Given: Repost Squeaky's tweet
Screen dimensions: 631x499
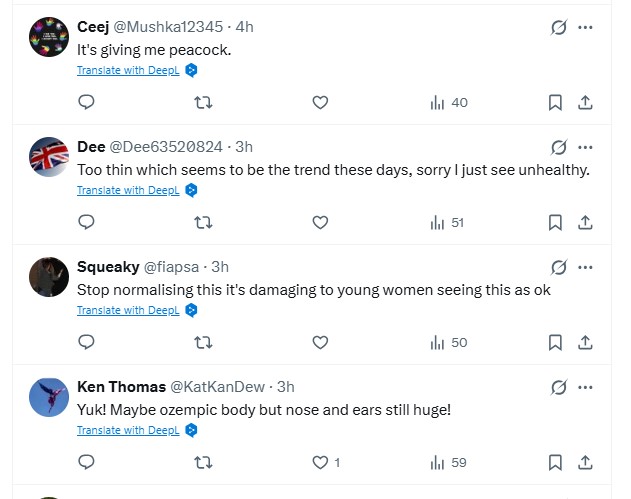Looking at the screenshot, I should pos(203,342).
